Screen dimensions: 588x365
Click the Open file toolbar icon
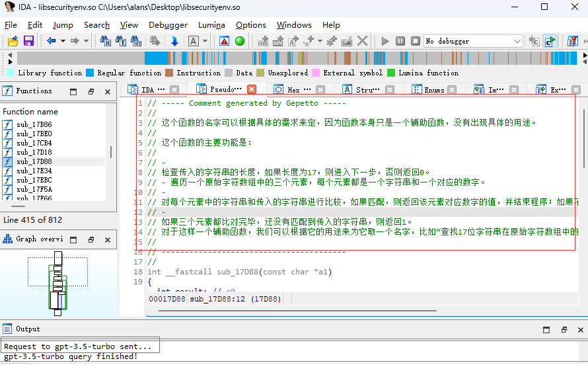point(13,41)
